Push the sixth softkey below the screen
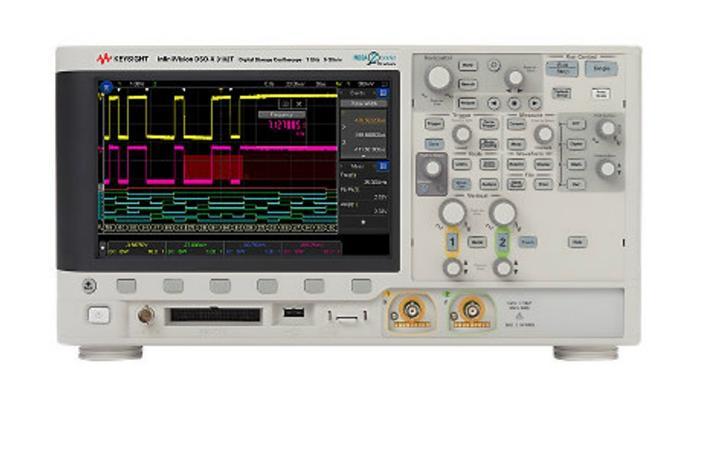Viewport: 725px width, 450px height. 361,286
